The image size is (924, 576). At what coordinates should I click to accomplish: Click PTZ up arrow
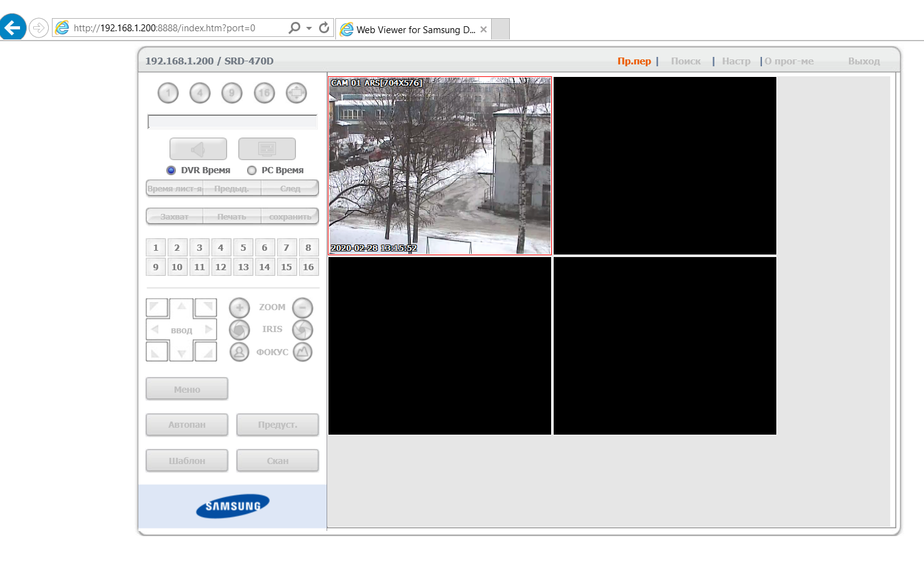pos(181,306)
